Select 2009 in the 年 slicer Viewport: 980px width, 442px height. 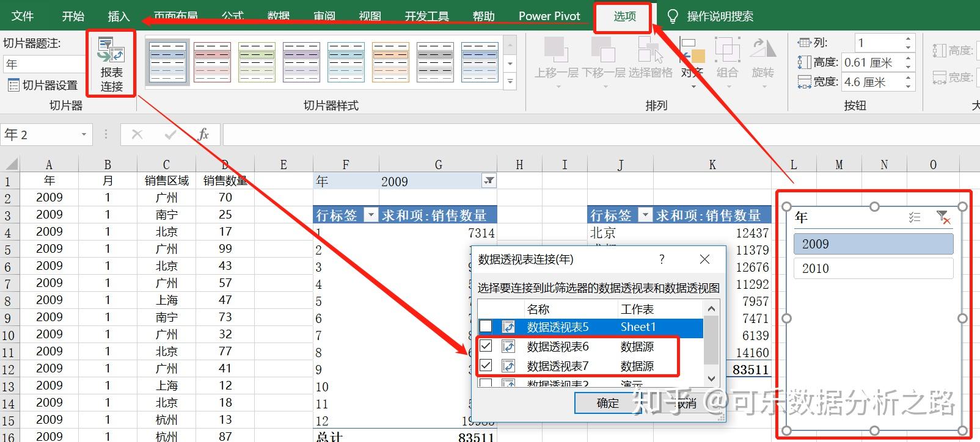click(874, 244)
